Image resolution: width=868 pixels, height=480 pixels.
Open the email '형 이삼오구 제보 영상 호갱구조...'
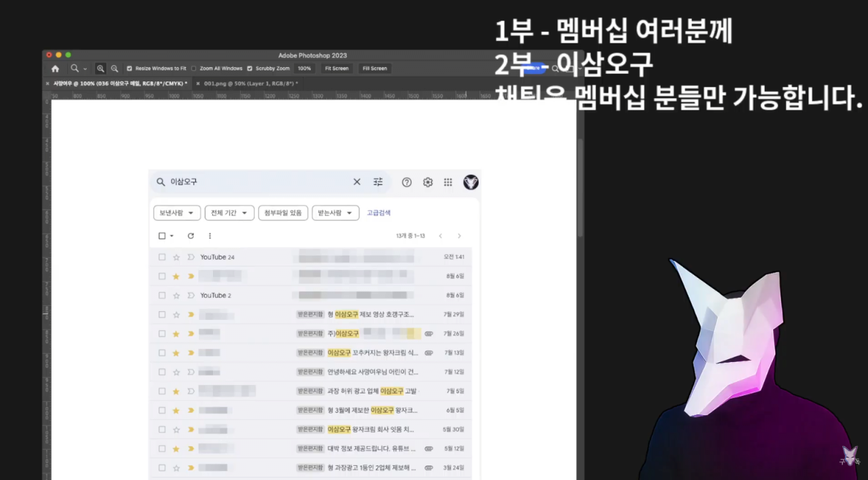pos(370,315)
